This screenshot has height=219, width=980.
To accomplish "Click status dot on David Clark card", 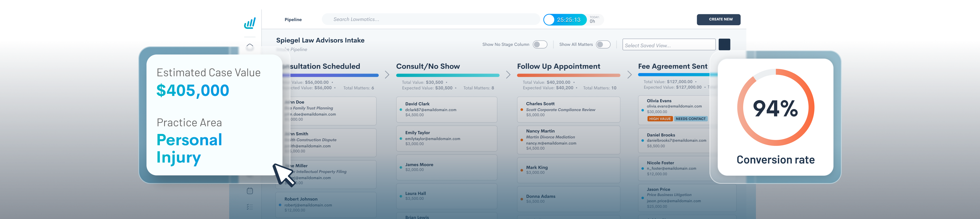I will [401, 110].
